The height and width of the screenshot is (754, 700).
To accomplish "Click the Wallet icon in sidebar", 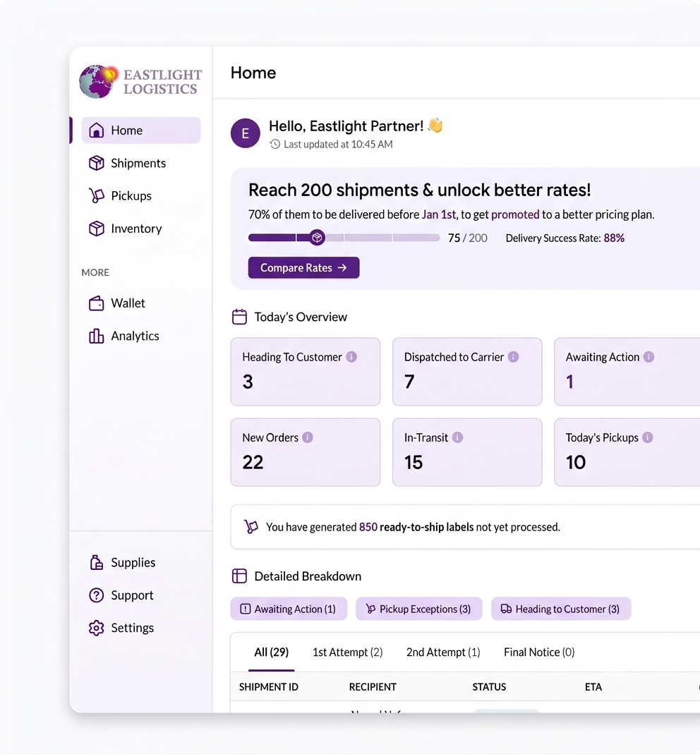I will 96,303.
